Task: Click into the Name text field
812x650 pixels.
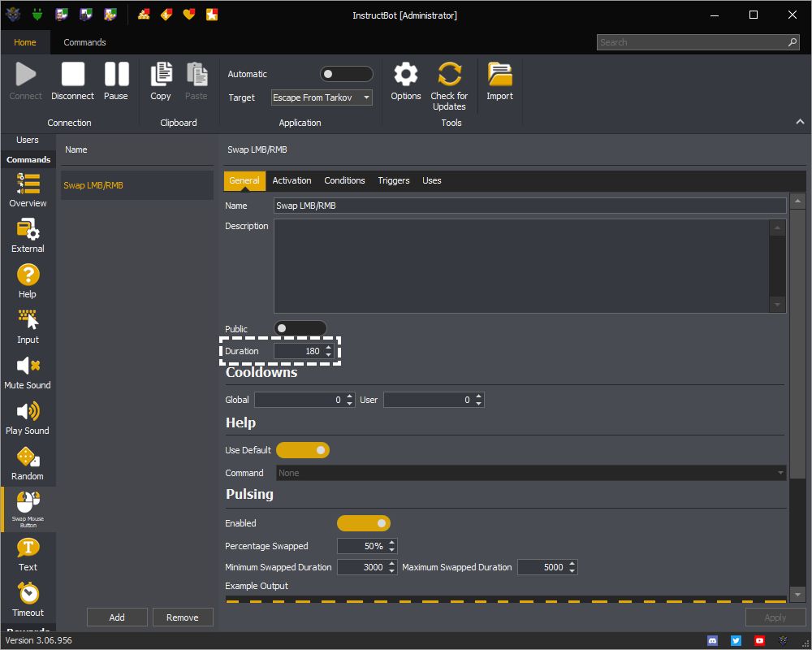Action: pos(529,206)
